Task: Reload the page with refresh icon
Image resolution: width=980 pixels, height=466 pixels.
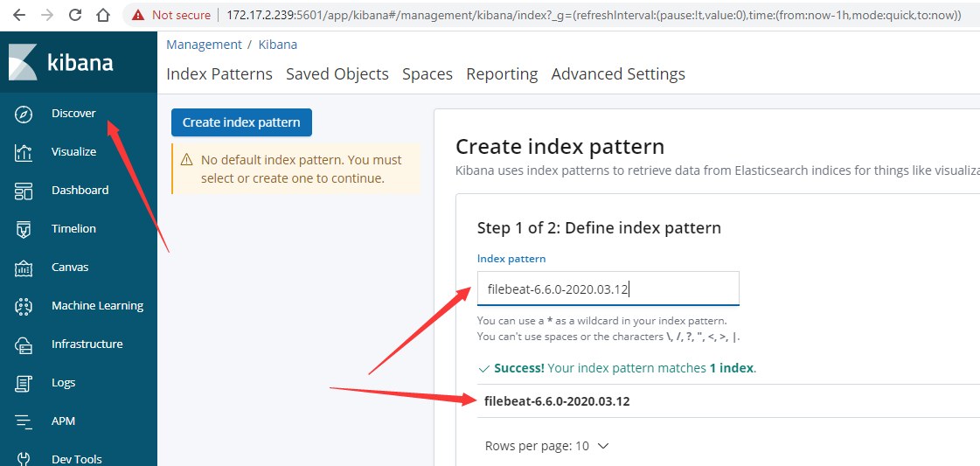Action: click(x=76, y=15)
